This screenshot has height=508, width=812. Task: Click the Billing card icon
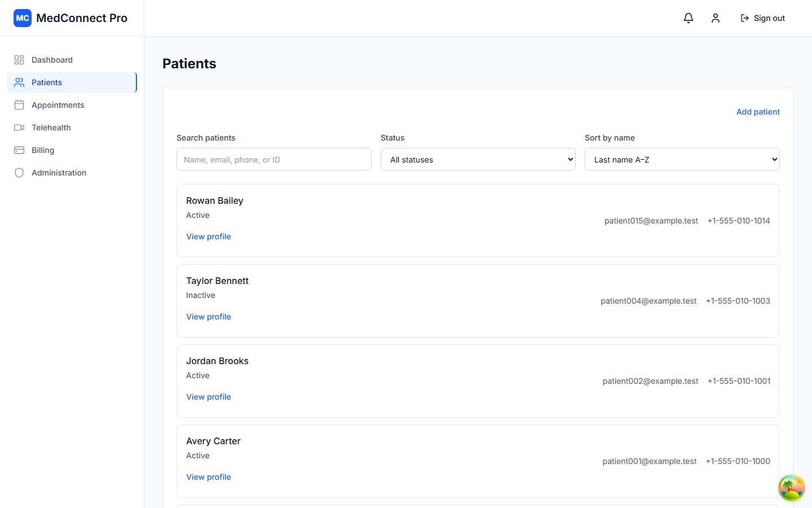coord(19,150)
